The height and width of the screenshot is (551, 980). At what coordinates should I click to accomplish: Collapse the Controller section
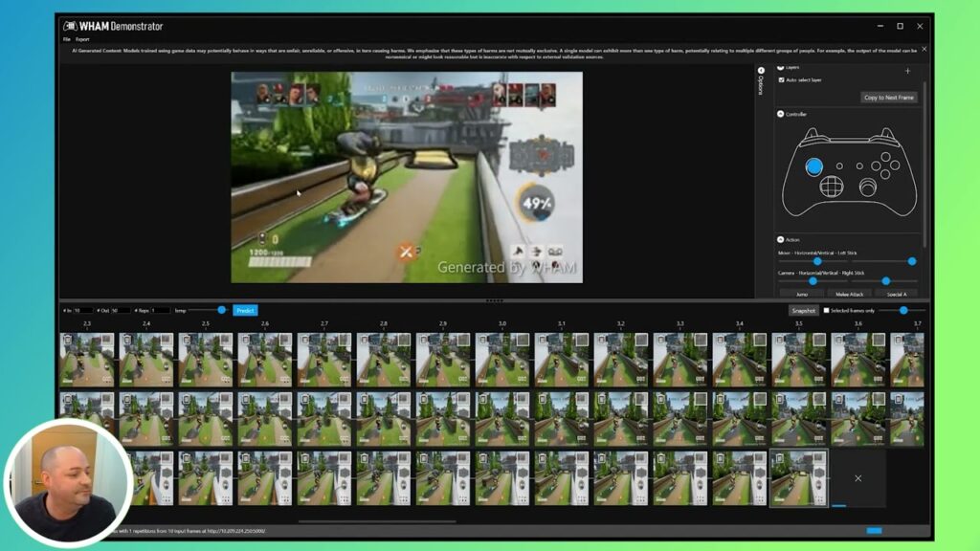[x=780, y=114]
